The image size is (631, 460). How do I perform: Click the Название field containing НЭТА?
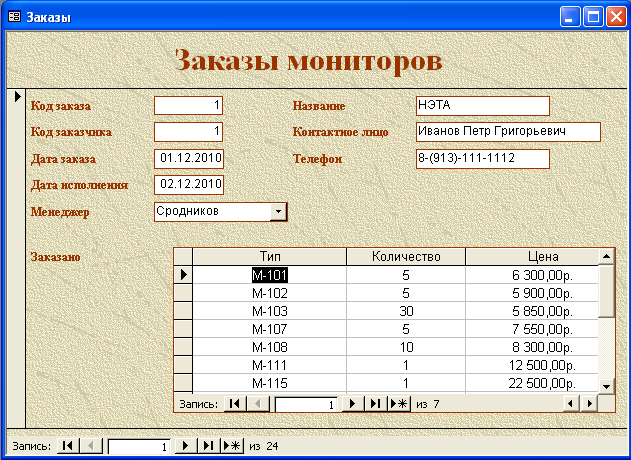(483, 105)
